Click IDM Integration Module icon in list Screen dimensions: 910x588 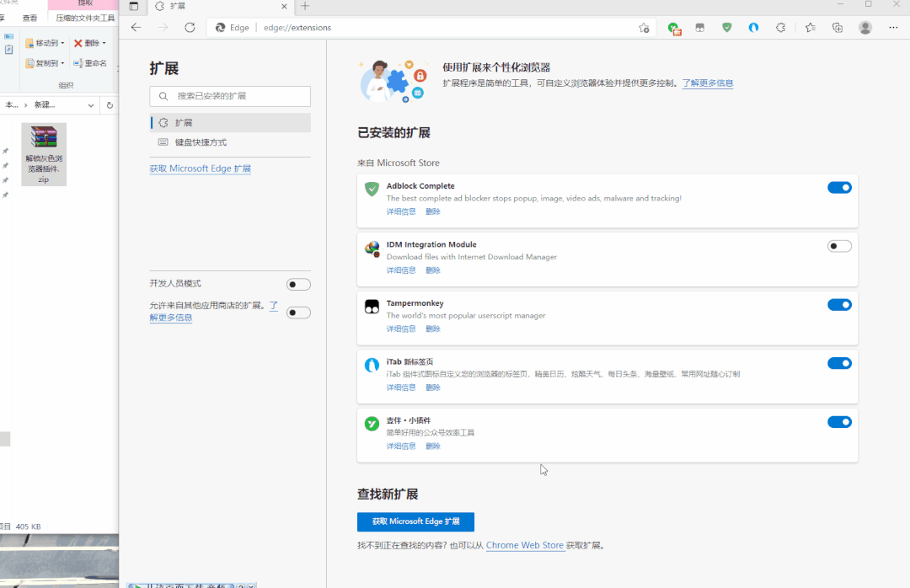(x=372, y=249)
